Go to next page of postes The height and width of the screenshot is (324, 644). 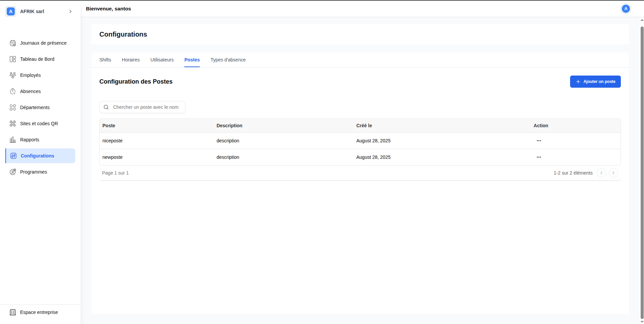613,173
